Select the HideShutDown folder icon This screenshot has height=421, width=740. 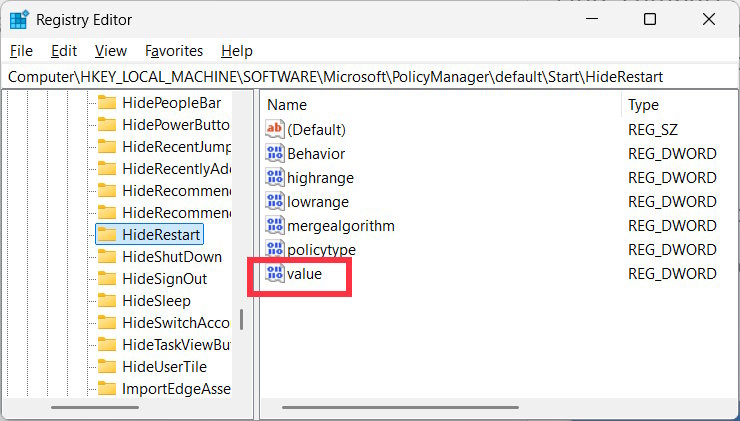coord(107,257)
